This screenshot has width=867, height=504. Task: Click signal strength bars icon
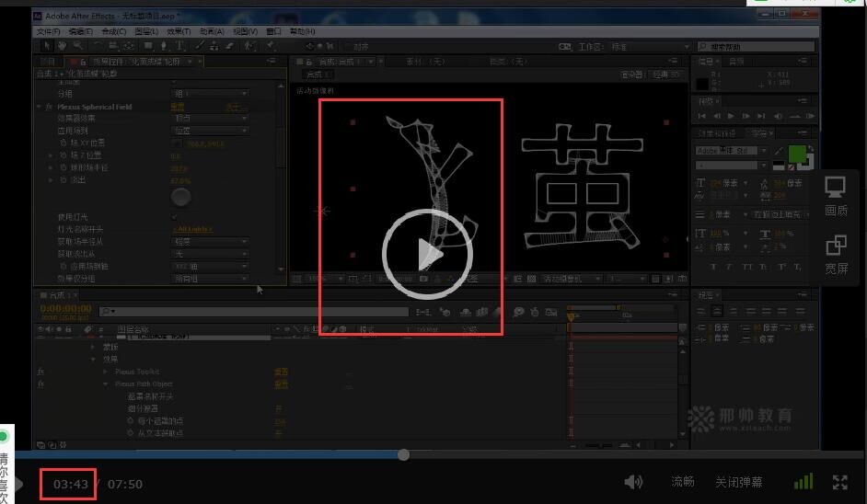pyautogui.click(x=803, y=482)
